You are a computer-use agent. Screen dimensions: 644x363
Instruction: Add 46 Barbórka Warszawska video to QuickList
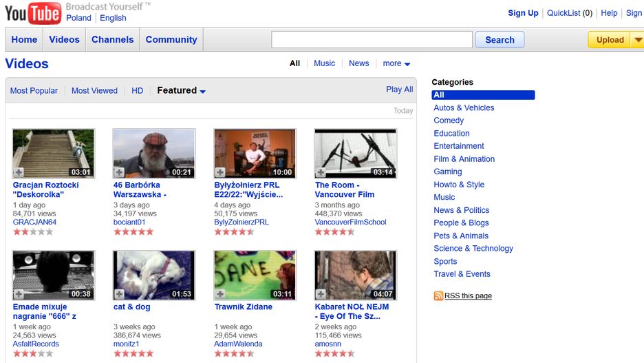tap(119, 172)
